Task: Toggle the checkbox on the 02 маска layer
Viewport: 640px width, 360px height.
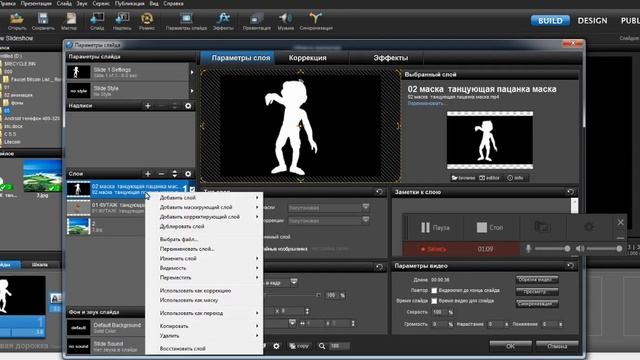Action: click(x=193, y=189)
